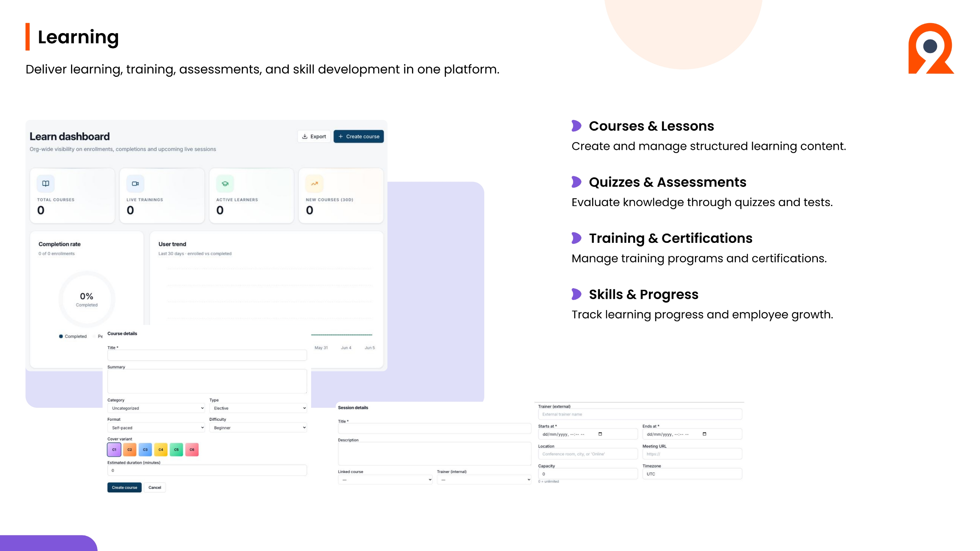The width and height of the screenshot is (980, 551).
Task: Select the green C5 cover variant
Action: tap(176, 450)
